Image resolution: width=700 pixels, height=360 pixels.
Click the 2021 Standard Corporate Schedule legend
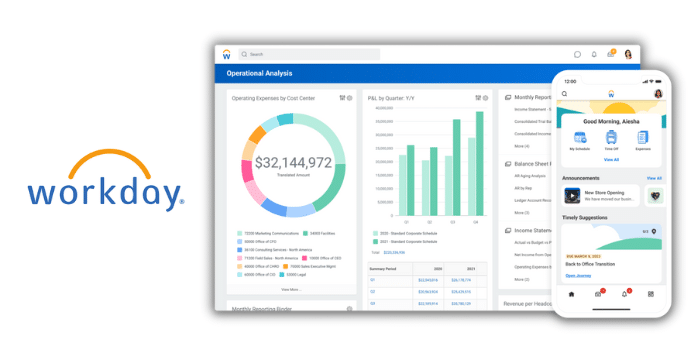(405, 242)
